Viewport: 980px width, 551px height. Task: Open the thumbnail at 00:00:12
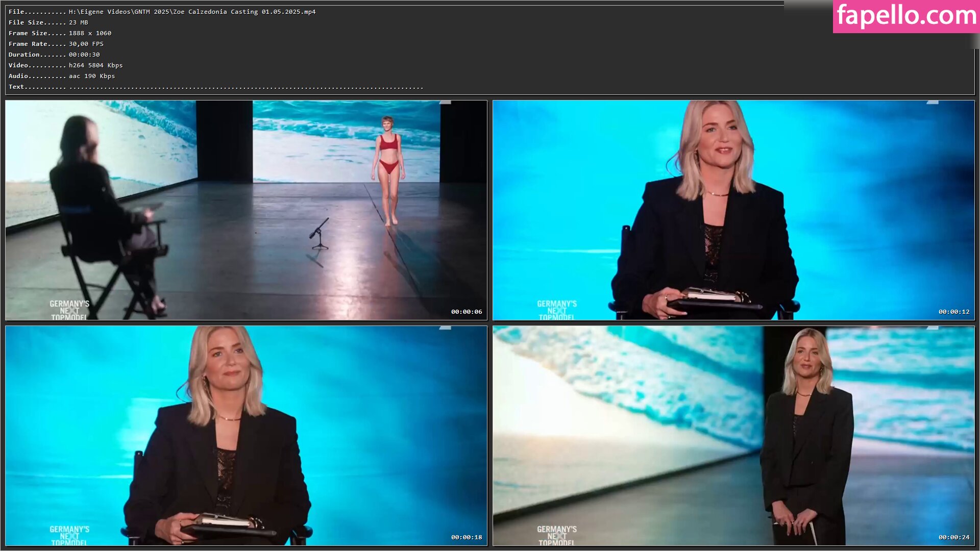pyautogui.click(x=733, y=210)
